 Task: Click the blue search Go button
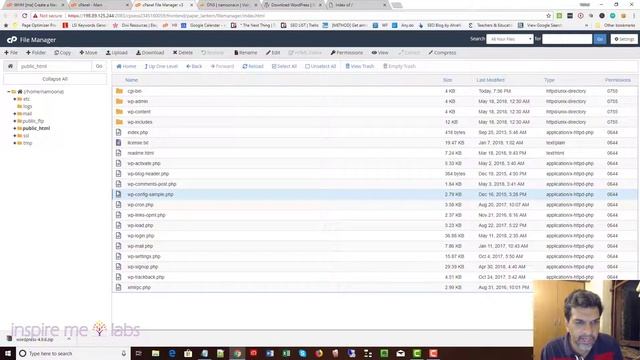pyautogui.click(x=600, y=39)
